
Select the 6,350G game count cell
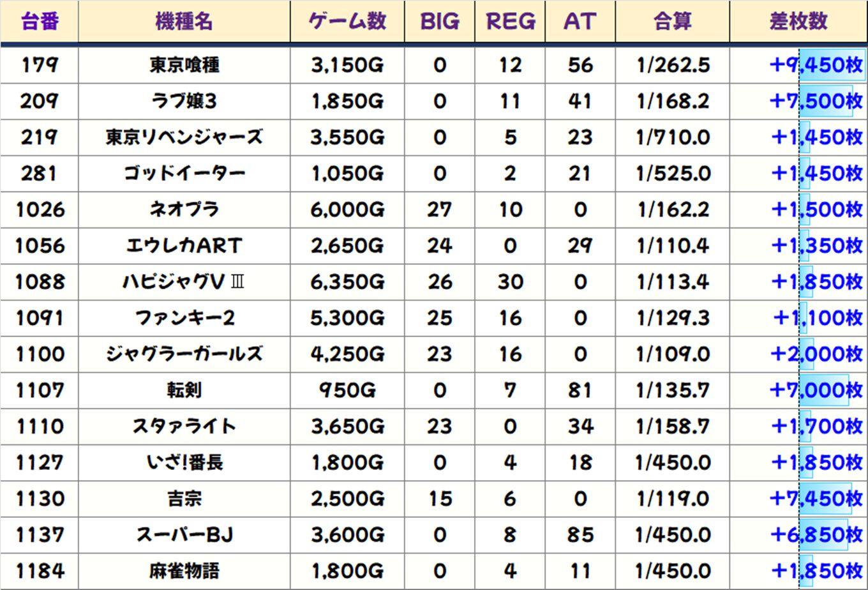pos(347,282)
